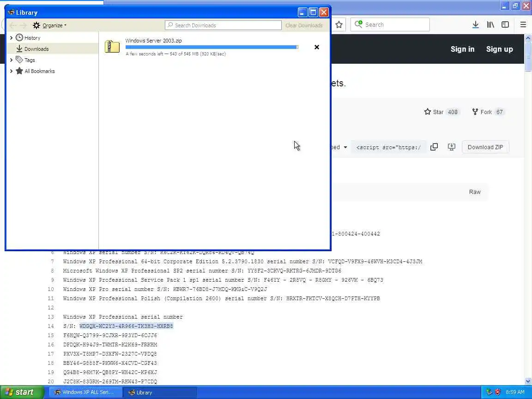Close the Library window
This screenshot has width=532, height=399.
(324, 12)
